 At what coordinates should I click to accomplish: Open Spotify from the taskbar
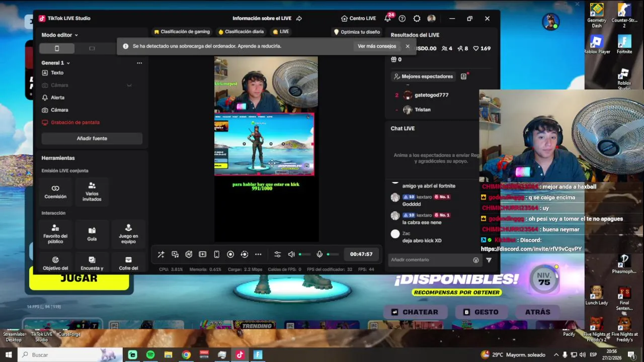[150, 355]
